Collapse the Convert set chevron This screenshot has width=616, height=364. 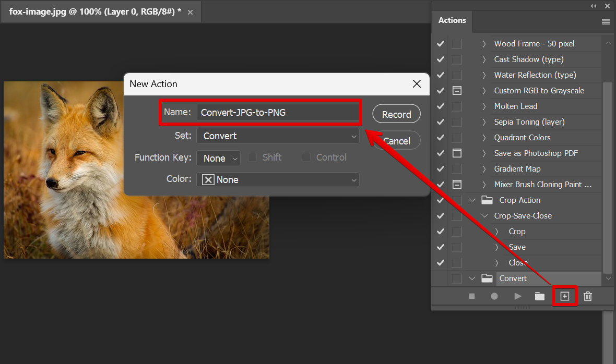point(472,278)
